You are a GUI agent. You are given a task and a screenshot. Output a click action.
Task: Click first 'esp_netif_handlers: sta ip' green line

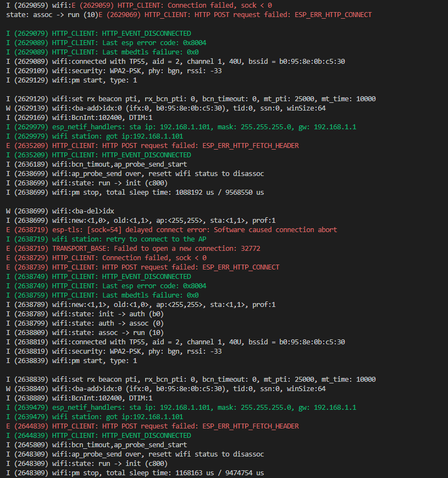(x=181, y=127)
